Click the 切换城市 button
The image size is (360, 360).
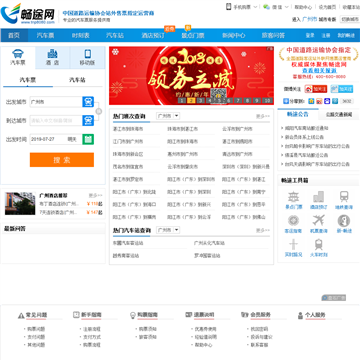[x=350, y=19]
